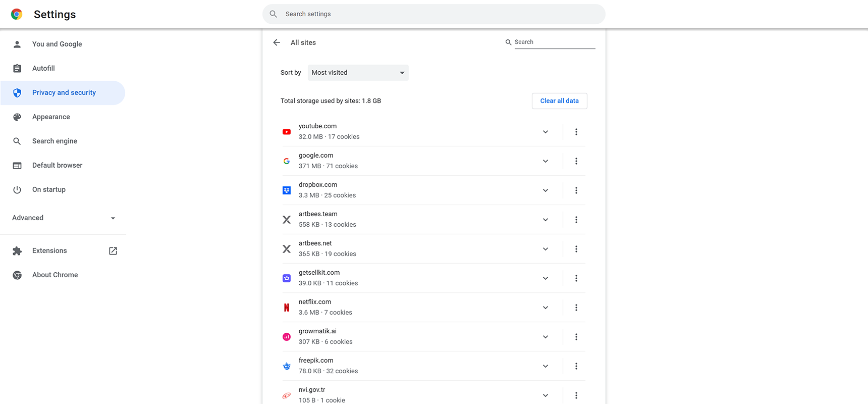Image resolution: width=868 pixels, height=404 pixels.
Task: Open the youtube.com three-dot menu
Action: click(x=576, y=132)
